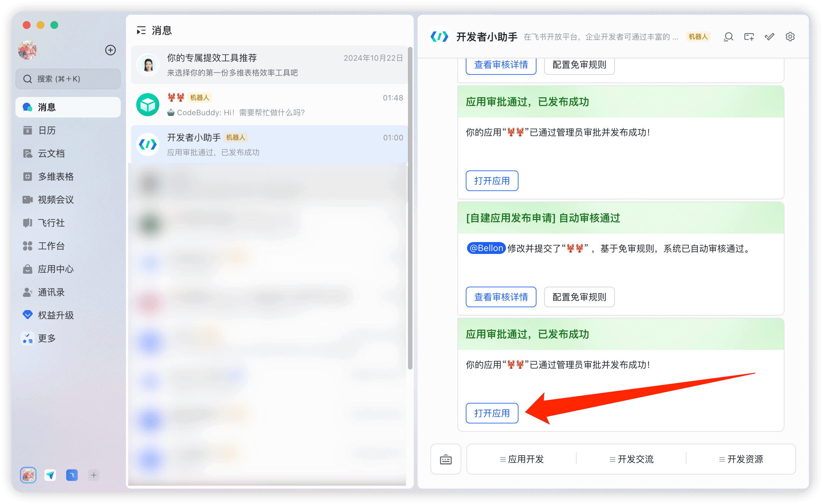Click the @Bellon mention in the message
Screen dimensions: 823x504
point(486,248)
